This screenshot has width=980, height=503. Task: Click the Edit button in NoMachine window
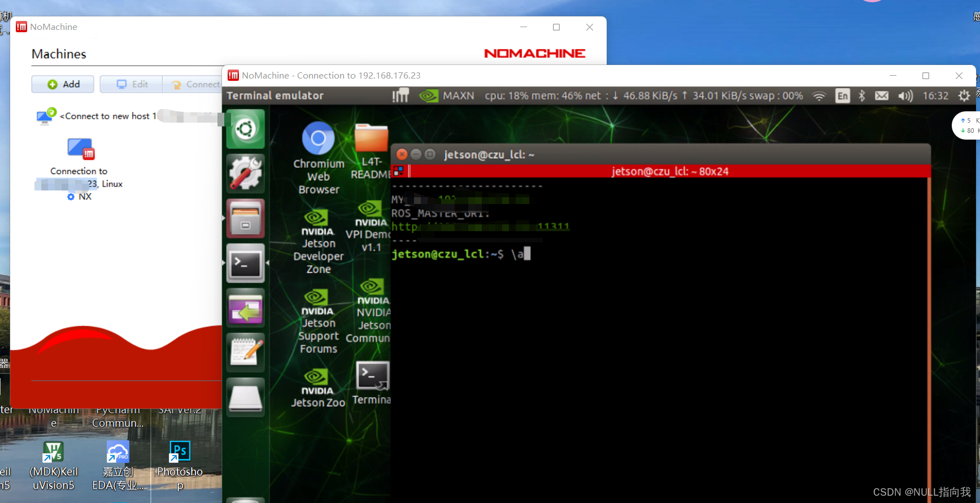tap(132, 84)
